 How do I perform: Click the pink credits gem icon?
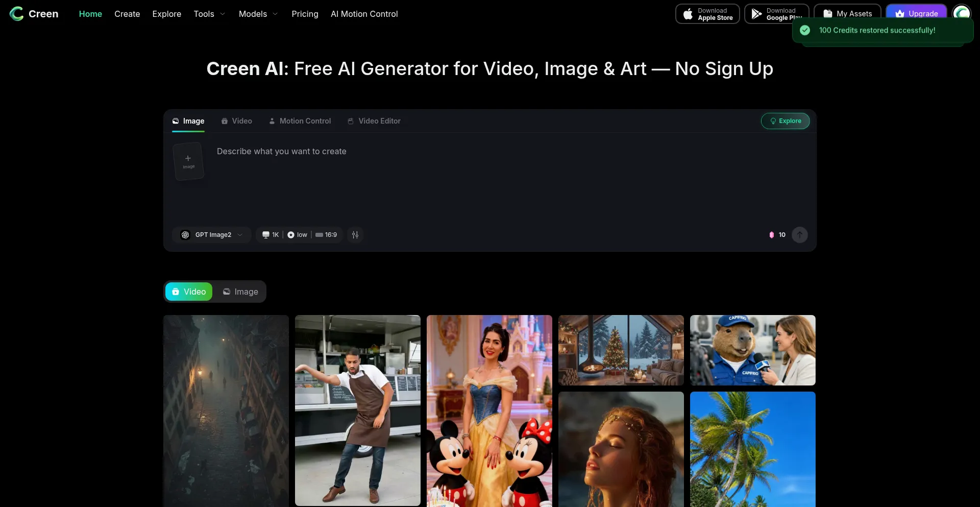[x=771, y=235]
